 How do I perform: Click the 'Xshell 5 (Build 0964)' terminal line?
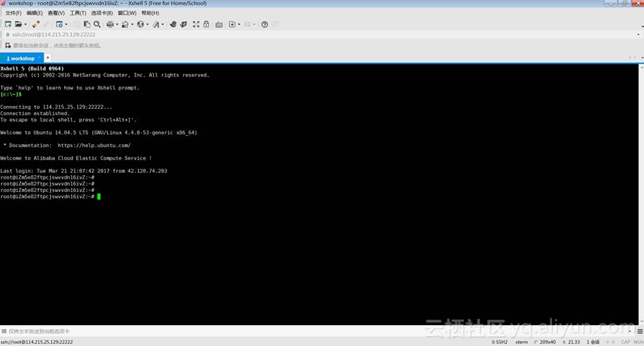point(32,68)
